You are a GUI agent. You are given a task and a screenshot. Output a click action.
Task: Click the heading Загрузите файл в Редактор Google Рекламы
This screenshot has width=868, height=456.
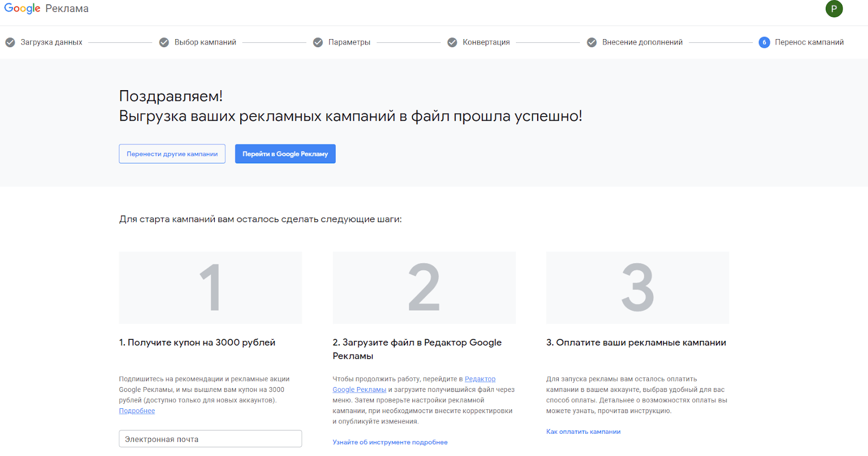(x=417, y=349)
